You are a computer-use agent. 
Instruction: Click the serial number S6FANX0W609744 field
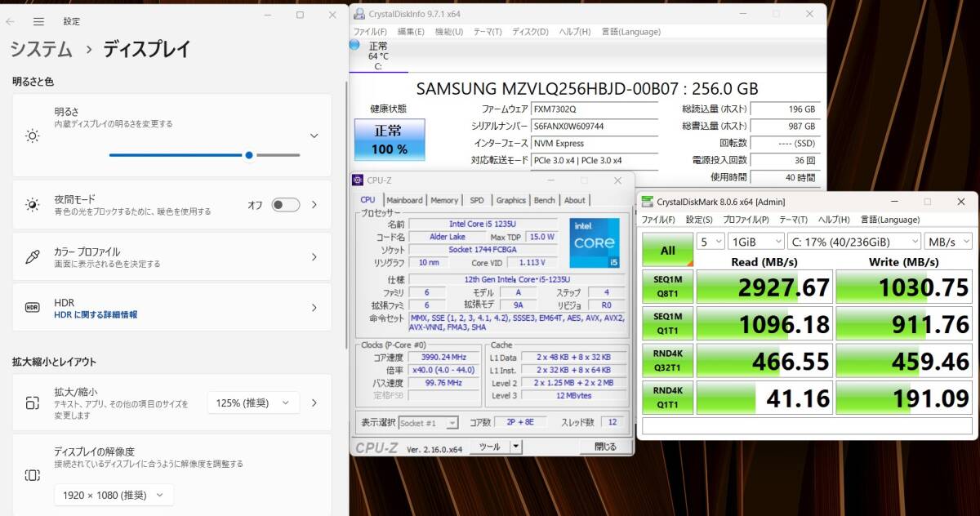coord(595,126)
